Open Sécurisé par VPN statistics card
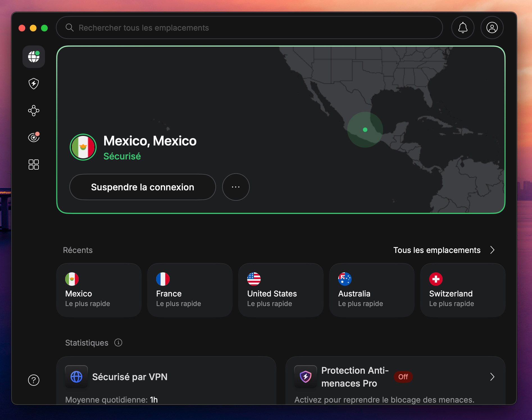Viewport: 532px width, 420px height. (x=166, y=381)
